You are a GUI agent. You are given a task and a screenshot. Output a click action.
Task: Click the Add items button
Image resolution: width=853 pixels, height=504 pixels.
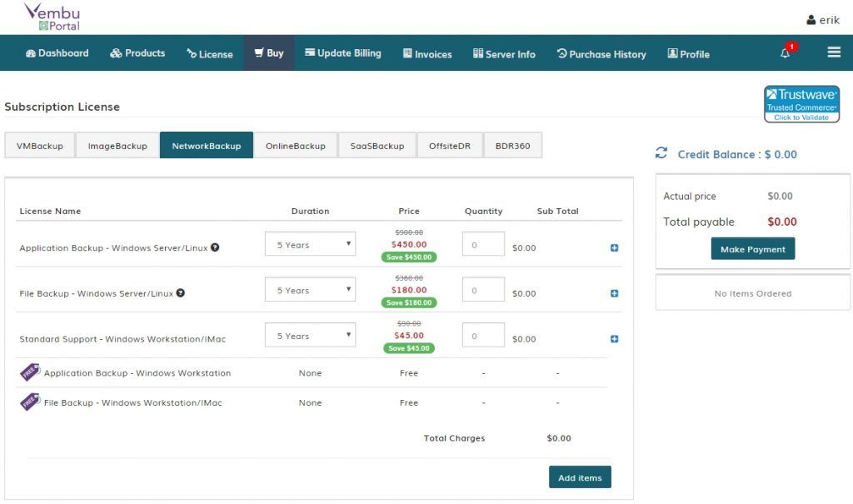pyautogui.click(x=580, y=477)
